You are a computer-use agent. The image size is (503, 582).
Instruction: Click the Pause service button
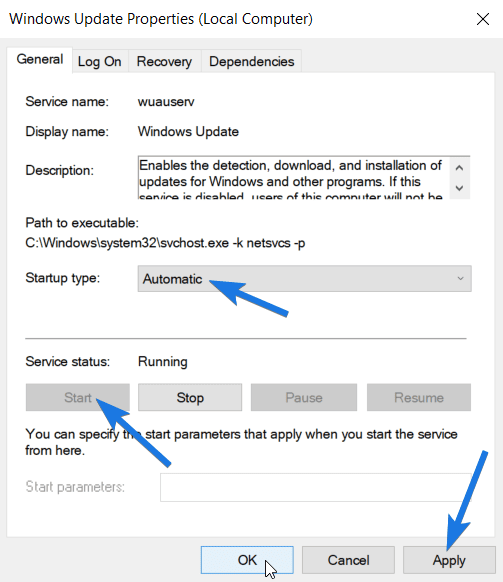click(304, 398)
